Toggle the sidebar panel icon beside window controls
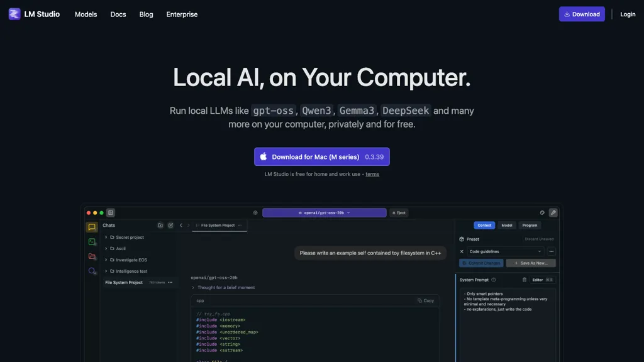Image resolution: width=644 pixels, height=362 pixels. coord(111,212)
